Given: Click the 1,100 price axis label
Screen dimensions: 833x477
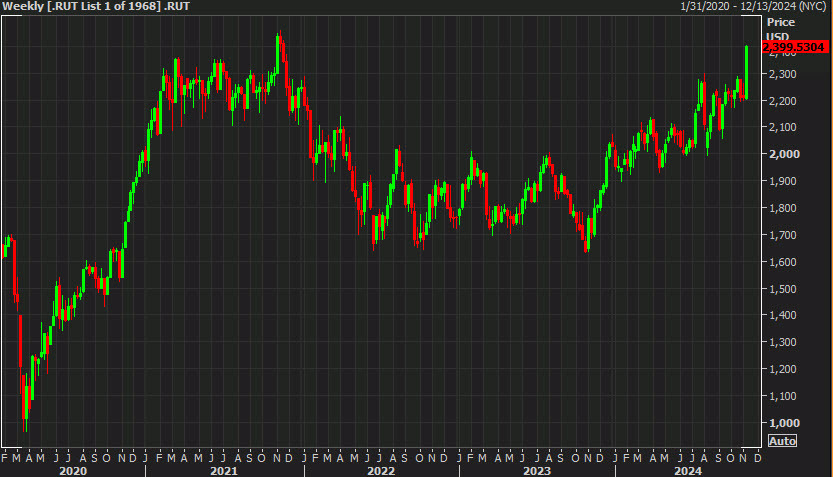Looking at the screenshot, I should coord(783,396).
